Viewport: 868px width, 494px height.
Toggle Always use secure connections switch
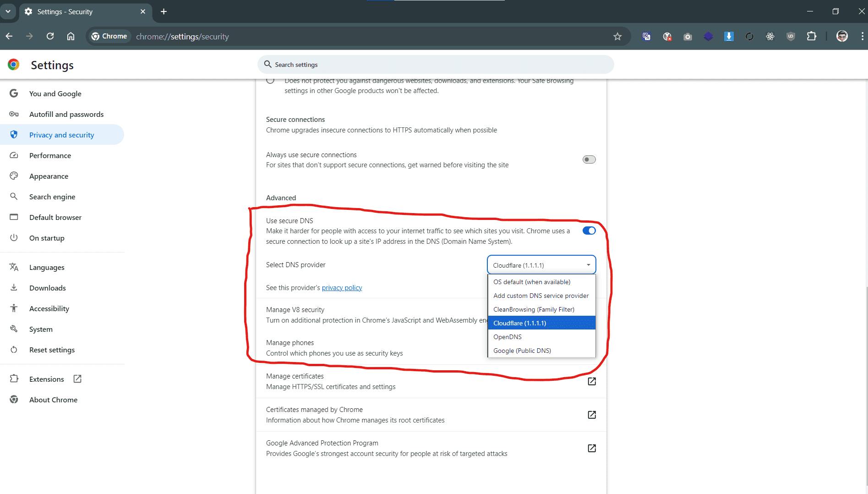589,159
